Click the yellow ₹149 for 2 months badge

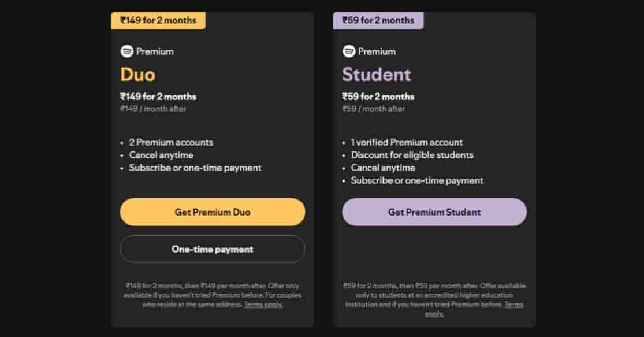coord(158,20)
